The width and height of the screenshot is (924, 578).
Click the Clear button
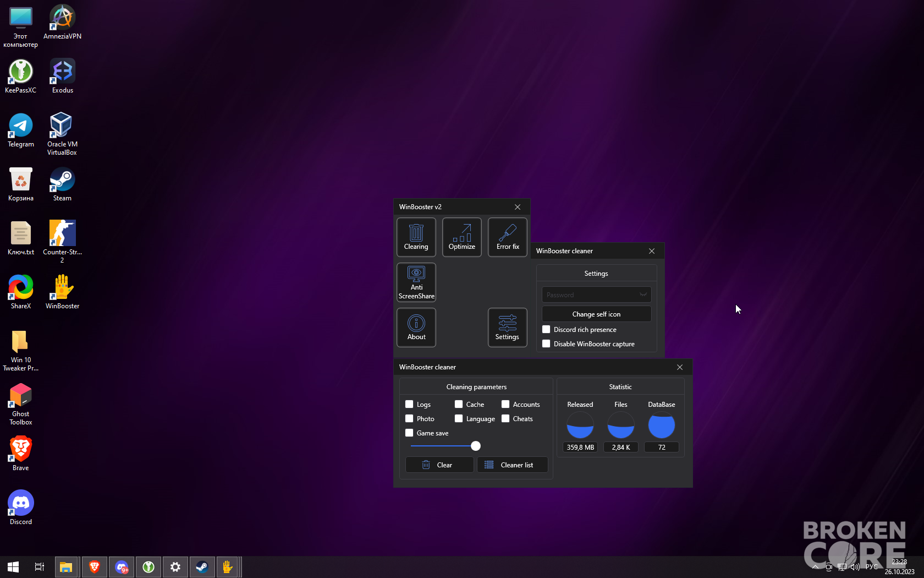tap(439, 465)
